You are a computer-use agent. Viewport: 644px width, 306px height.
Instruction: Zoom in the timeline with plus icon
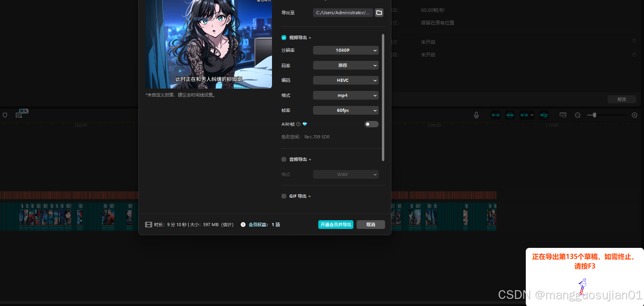[635, 115]
